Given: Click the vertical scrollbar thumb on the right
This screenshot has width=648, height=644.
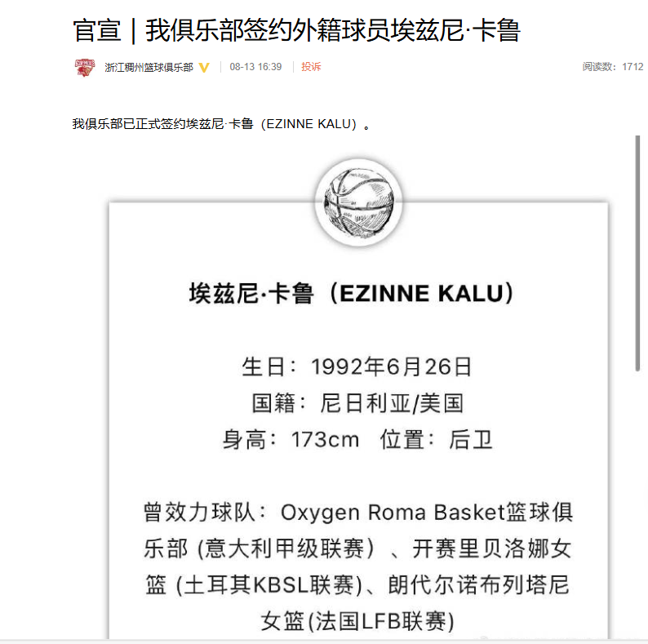Looking at the screenshot, I should (x=638, y=253).
